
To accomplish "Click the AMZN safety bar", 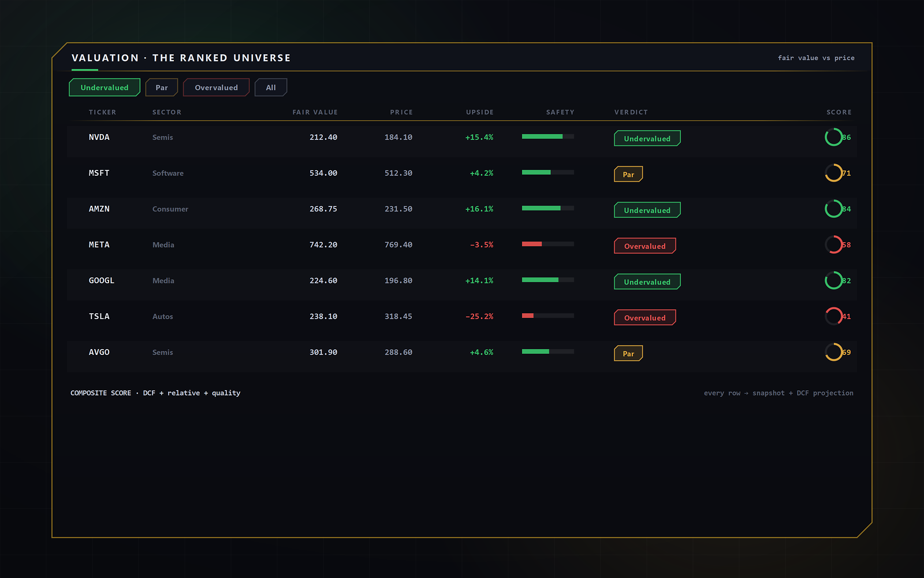I will [x=548, y=208].
